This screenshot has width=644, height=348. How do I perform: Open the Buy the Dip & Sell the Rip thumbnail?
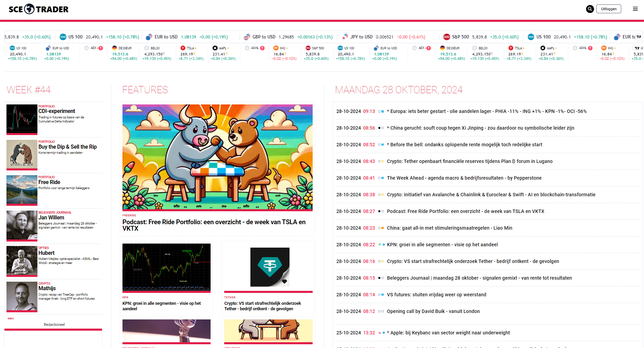22,155
